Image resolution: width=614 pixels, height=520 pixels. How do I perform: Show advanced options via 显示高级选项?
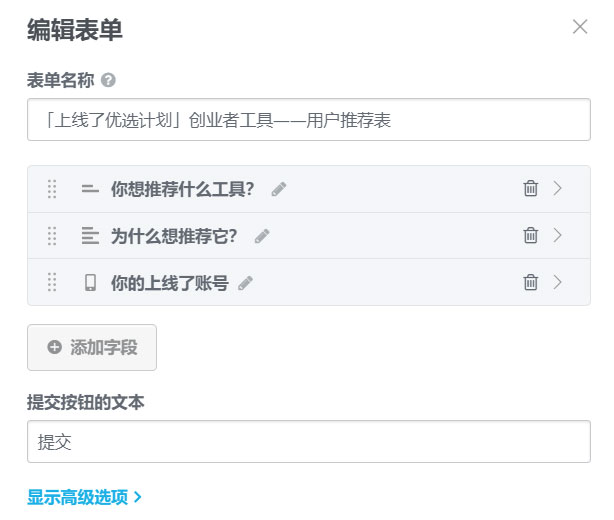click(85, 496)
